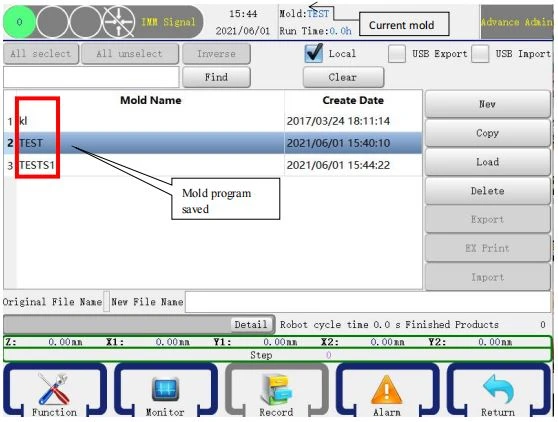Open the Monitor screen icon

[165, 389]
